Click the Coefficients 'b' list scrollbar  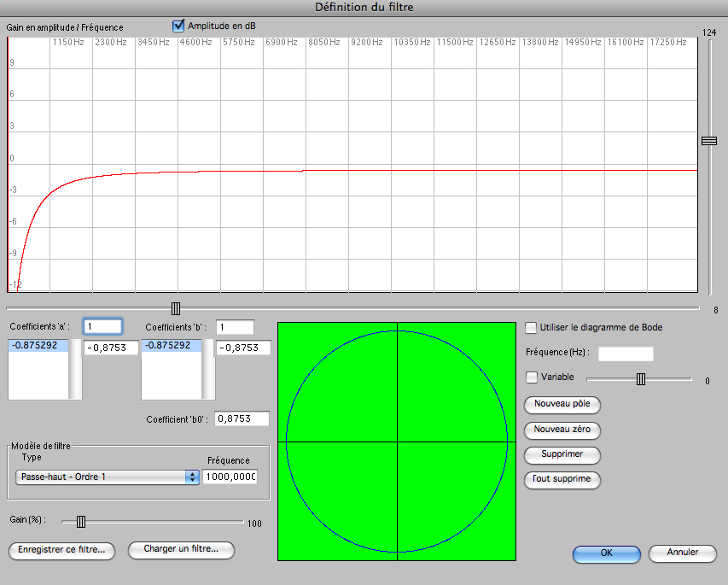[208, 369]
